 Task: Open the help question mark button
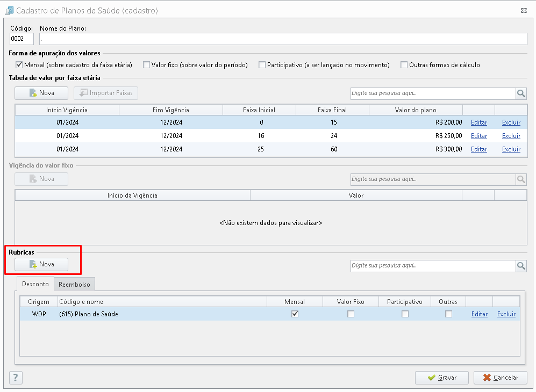(16, 378)
